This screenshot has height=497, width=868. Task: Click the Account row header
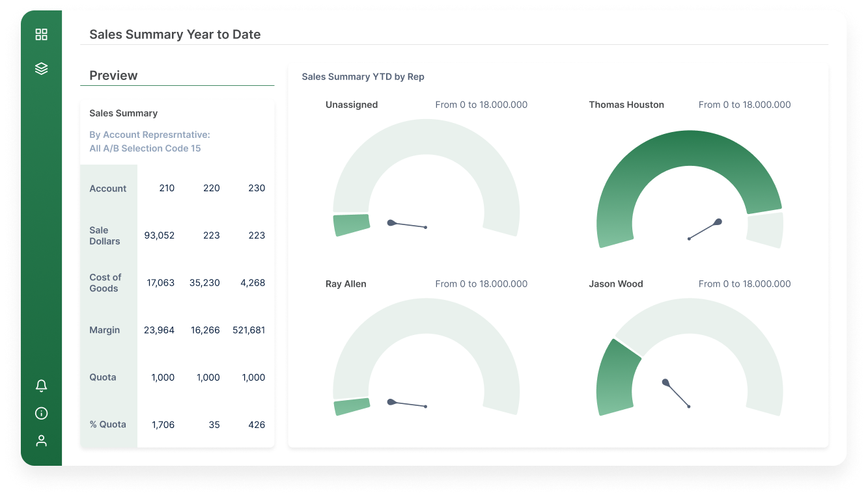coord(107,188)
